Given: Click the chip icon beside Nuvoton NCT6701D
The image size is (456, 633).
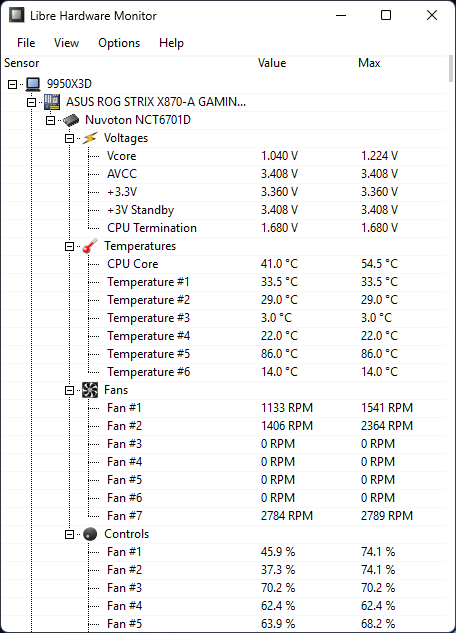Looking at the screenshot, I should point(71,120).
